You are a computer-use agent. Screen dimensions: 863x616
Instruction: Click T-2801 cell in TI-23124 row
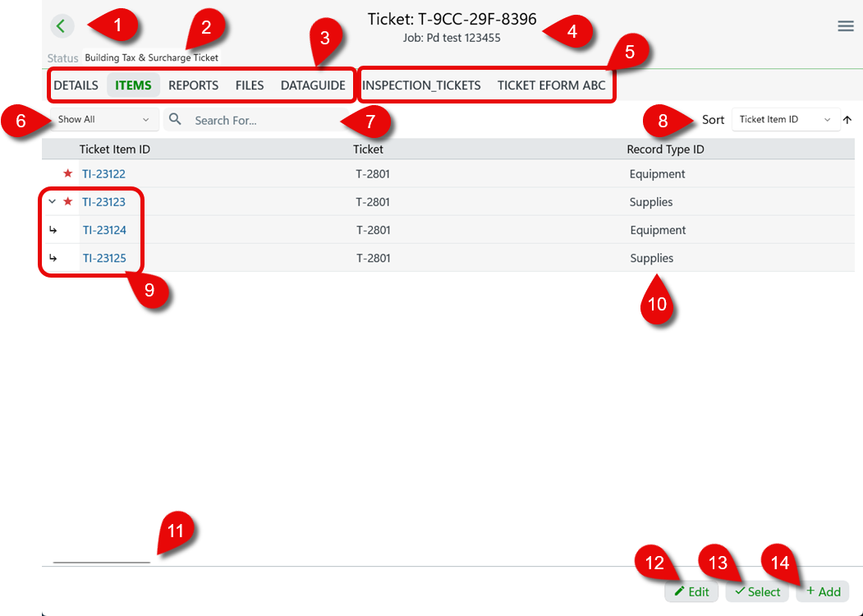pyautogui.click(x=373, y=230)
